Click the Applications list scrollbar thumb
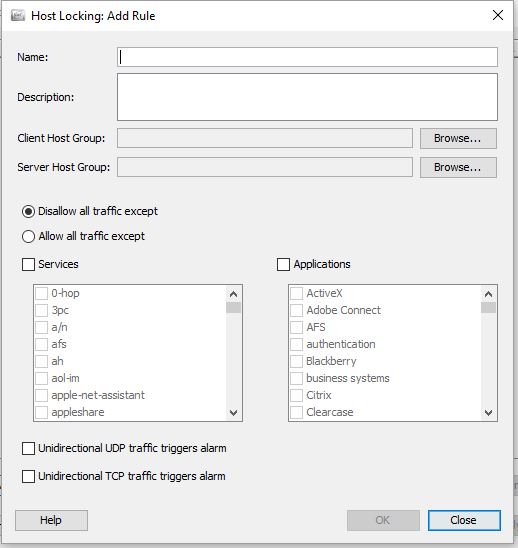Image resolution: width=518 pixels, height=548 pixels. [x=489, y=308]
